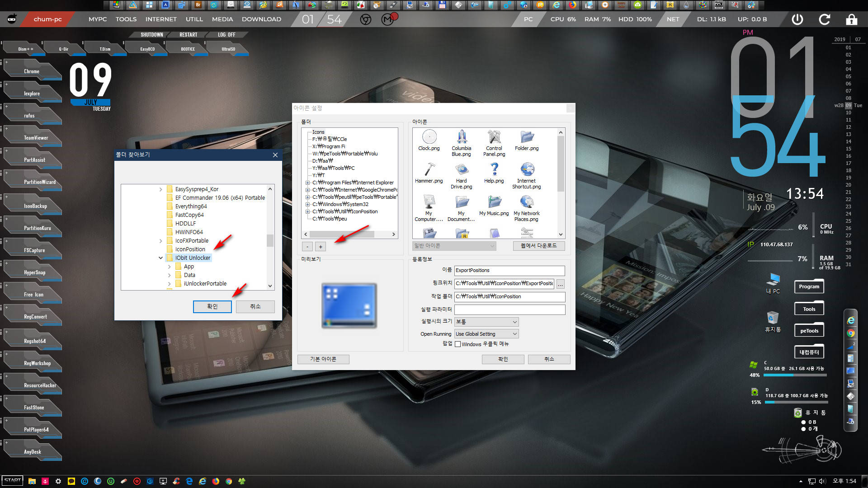Click the 이름 input field
This screenshot has height=488, width=868.
[509, 271]
